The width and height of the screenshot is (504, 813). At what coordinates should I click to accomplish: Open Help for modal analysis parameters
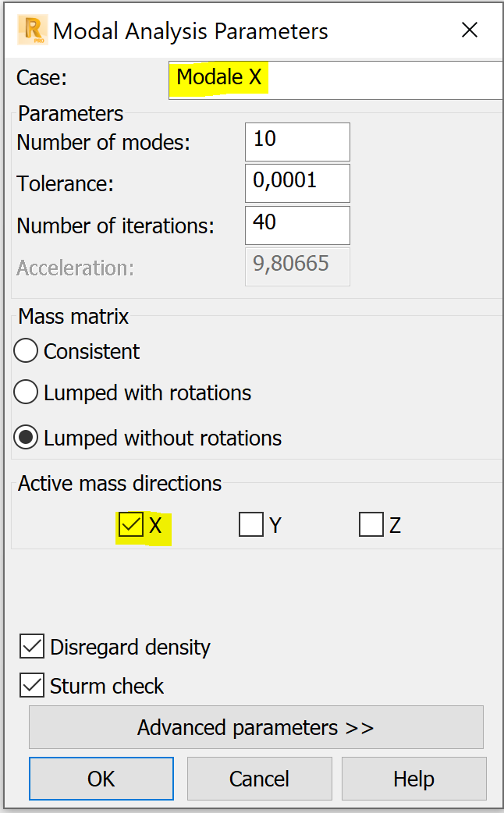(413, 778)
